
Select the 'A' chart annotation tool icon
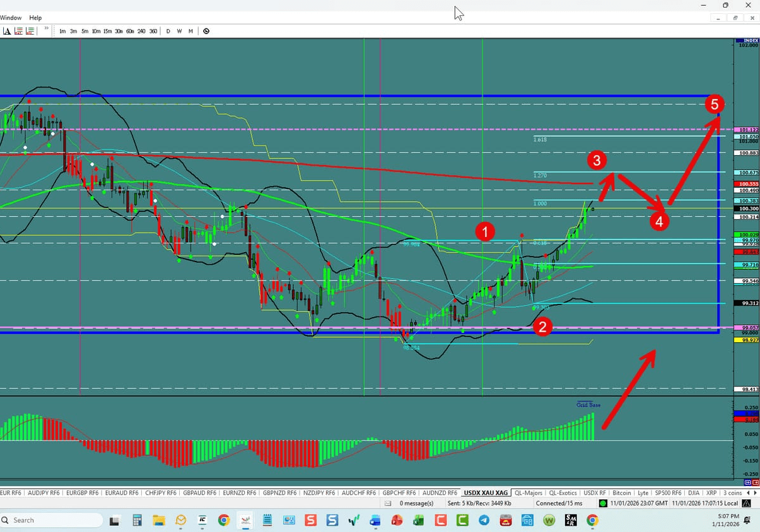[6, 31]
